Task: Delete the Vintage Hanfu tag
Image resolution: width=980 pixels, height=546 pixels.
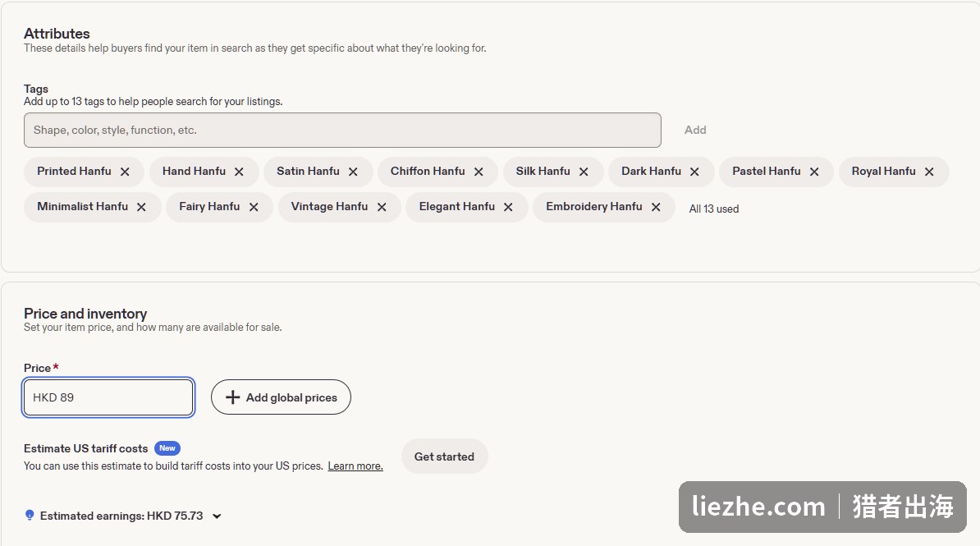Action: point(382,207)
